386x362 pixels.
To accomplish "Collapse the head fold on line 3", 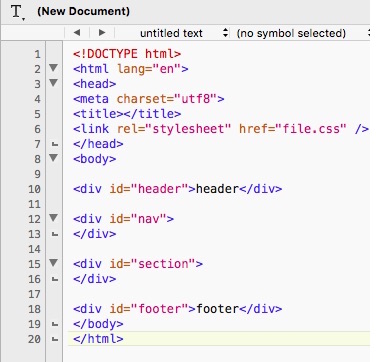I will click(x=53, y=83).
